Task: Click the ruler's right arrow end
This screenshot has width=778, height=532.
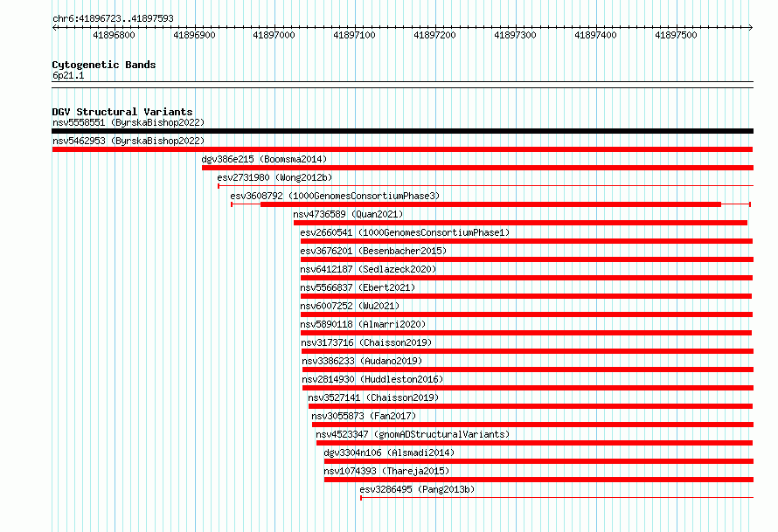Action: click(x=751, y=28)
